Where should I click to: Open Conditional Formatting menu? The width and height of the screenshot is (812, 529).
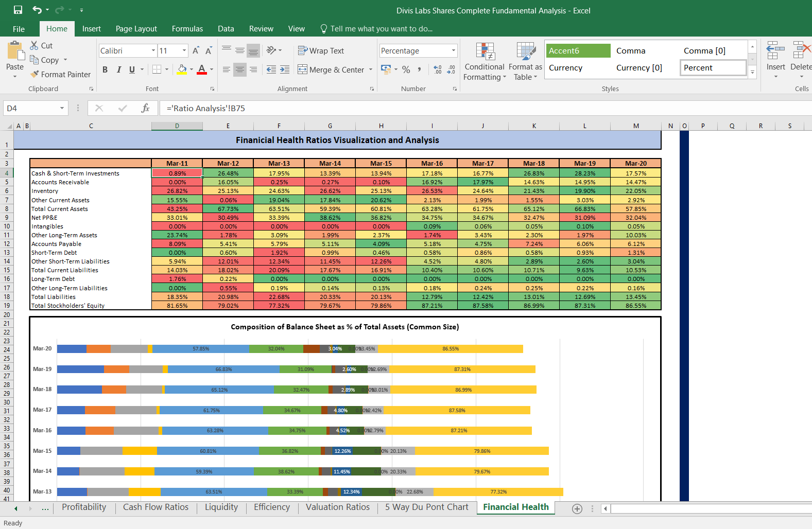click(485, 62)
